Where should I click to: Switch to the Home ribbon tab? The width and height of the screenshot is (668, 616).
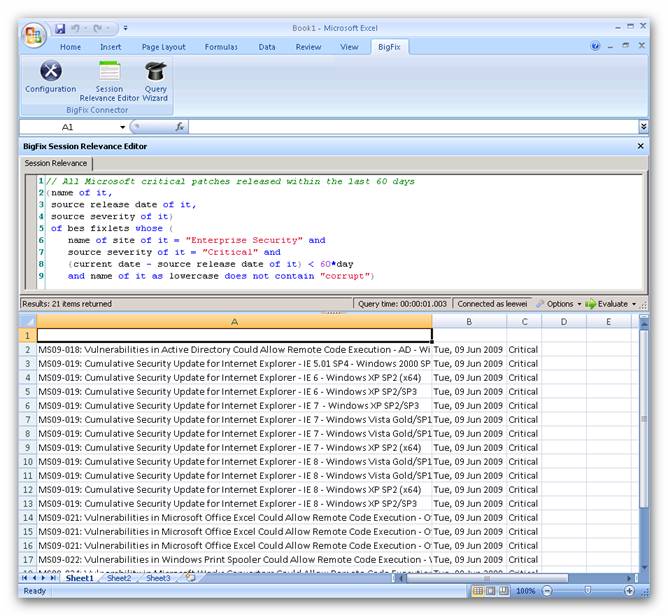click(70, 47)
